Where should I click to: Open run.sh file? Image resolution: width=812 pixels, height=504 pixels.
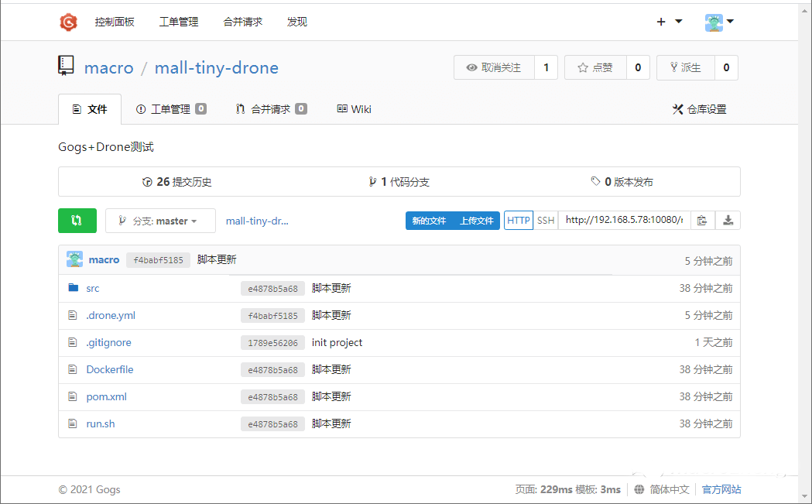[x=101, y=423]
